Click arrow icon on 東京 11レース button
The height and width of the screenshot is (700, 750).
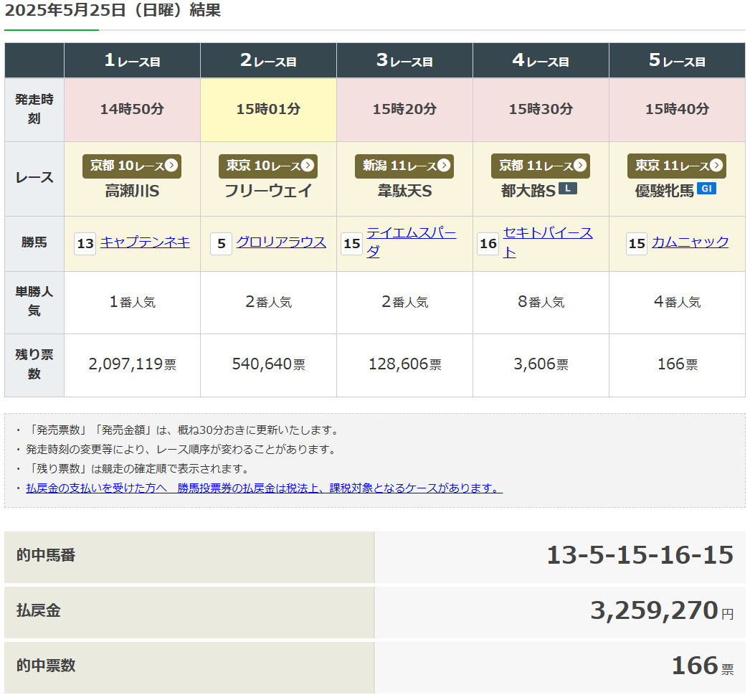[716, 166]
